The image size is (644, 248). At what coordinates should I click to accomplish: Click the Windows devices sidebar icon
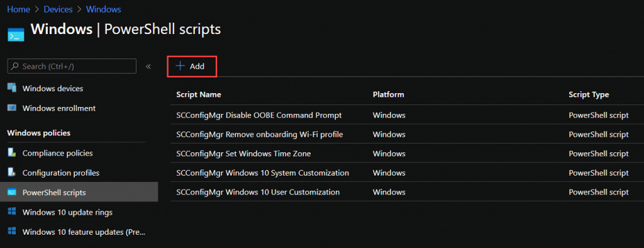(x=12, y=88)
